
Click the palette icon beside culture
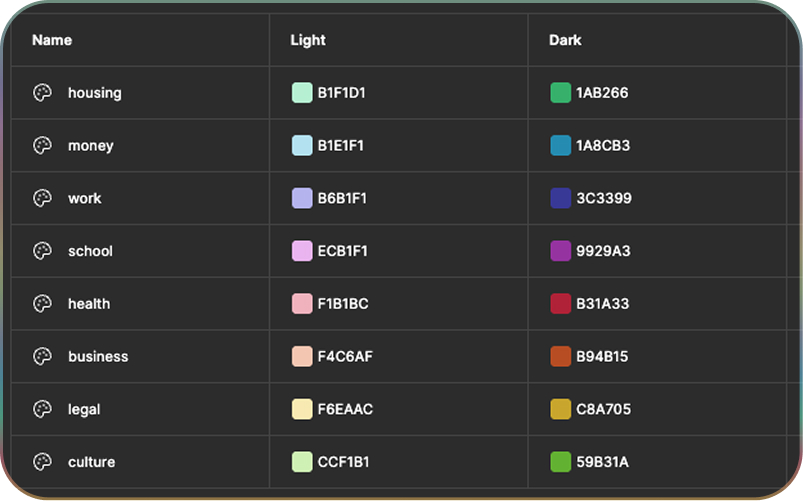(x=43, y=462)
